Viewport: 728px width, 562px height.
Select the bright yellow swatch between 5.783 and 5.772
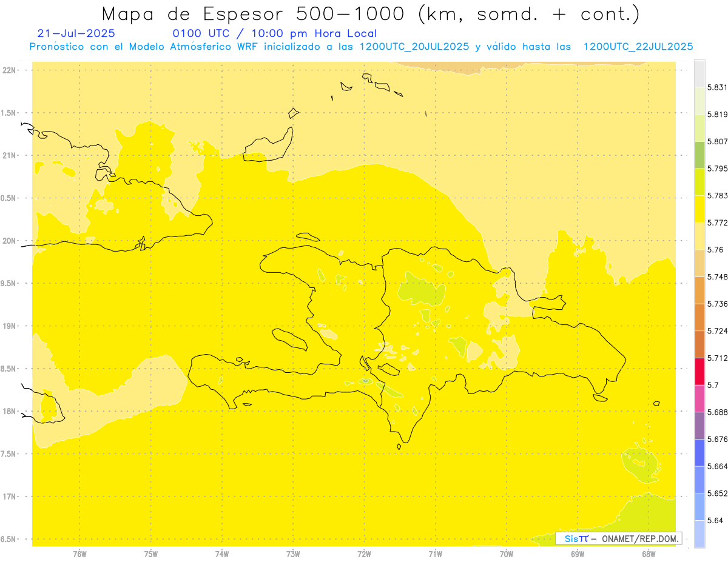click(699, 209)
